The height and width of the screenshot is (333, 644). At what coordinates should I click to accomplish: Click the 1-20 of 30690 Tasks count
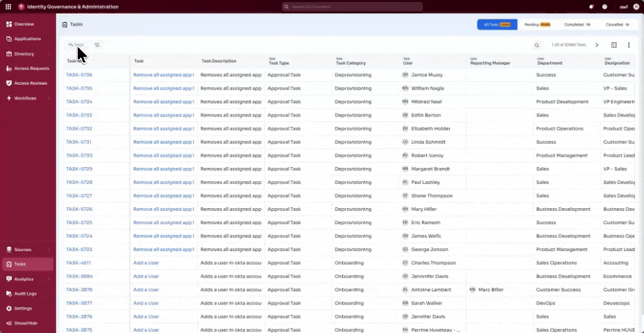(568, 45)
